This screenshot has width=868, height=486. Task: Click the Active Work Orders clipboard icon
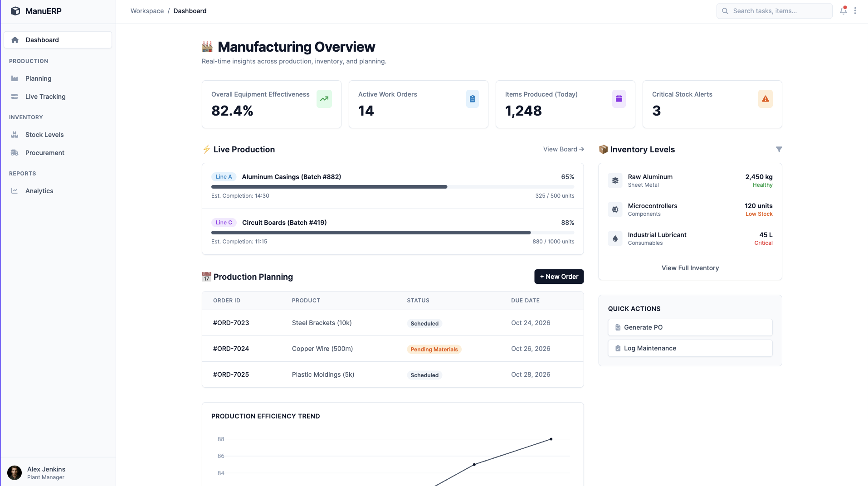(x=472, y=99)
